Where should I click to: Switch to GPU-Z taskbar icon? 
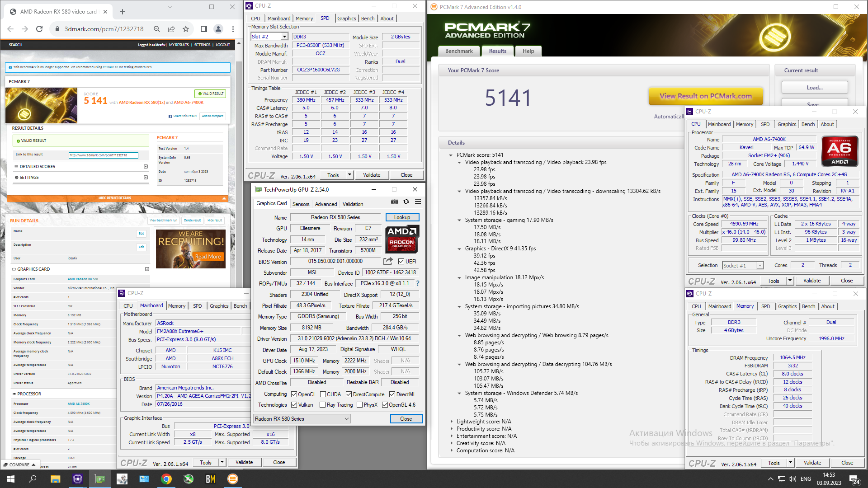[99, 479]
